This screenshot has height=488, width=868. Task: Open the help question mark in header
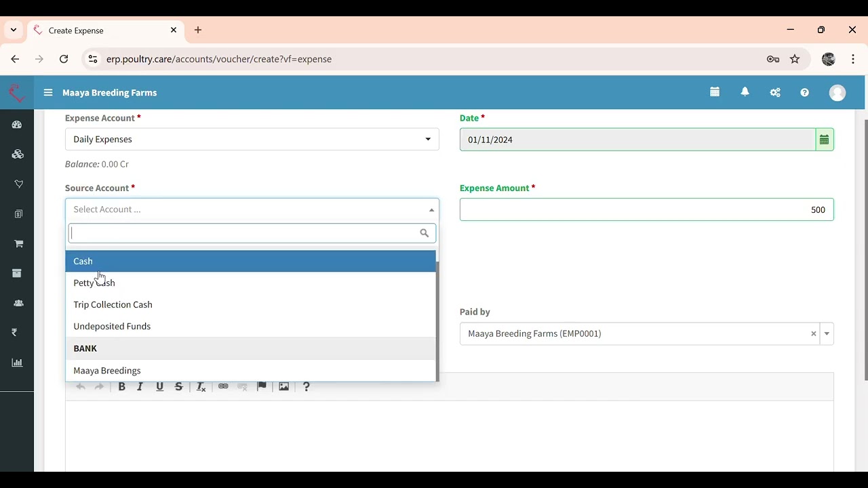(804, 93)
